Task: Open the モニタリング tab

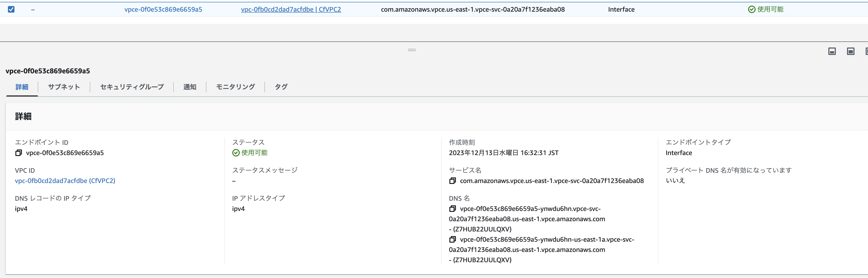Action: (236, 87)
